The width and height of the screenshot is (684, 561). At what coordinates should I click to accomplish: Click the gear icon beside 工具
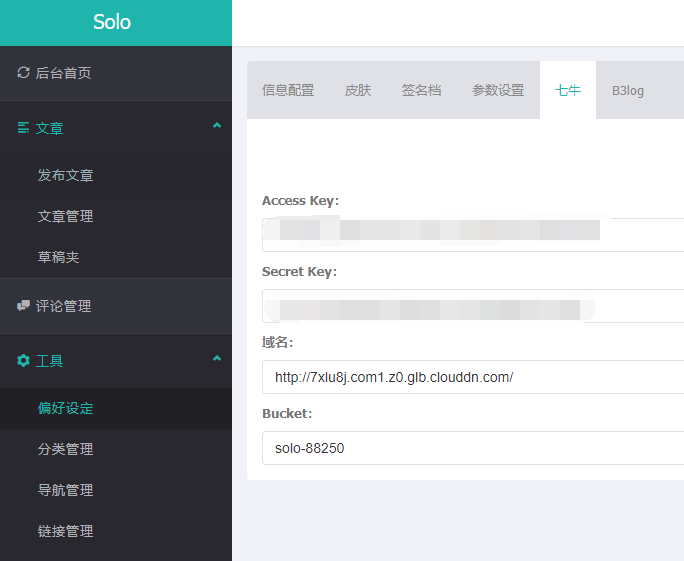tap(24, 361)
